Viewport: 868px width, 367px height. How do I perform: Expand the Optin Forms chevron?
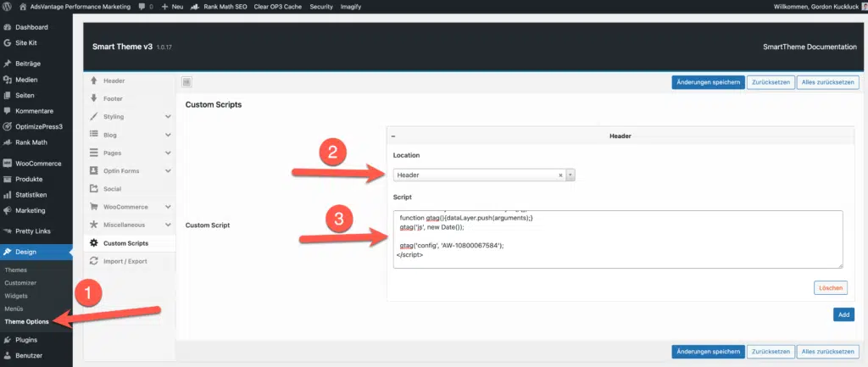point(168,171)
